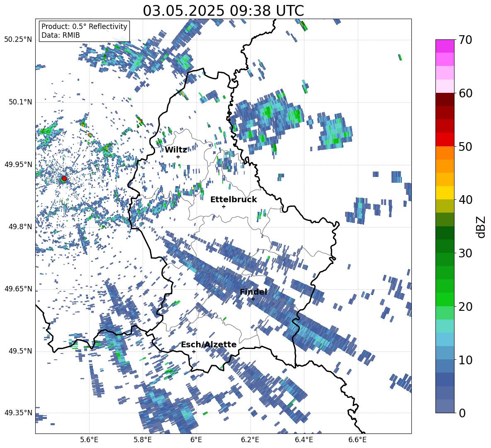Click the bright red colorbar segment at 50
491x448 pixels.
(x=445, y=140)
